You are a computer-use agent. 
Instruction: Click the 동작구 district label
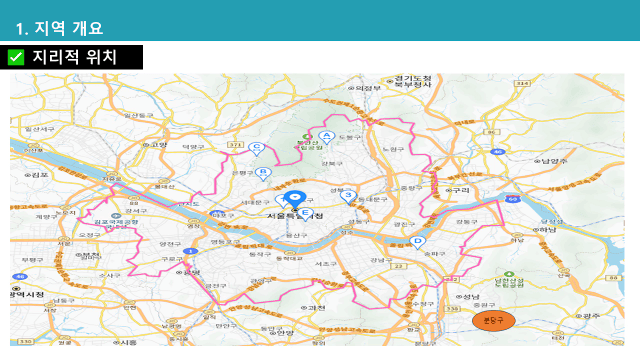tap(260, 254)
